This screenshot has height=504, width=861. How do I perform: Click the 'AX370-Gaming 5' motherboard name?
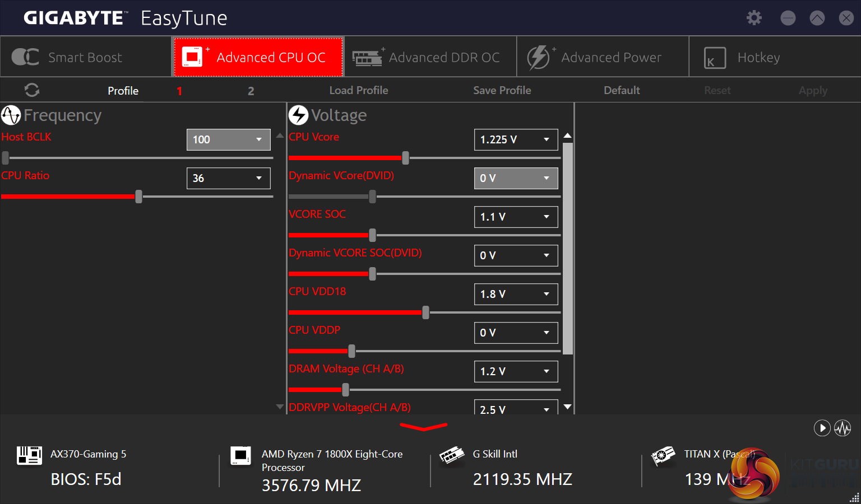pyautogui.click(x=89, y=454)
